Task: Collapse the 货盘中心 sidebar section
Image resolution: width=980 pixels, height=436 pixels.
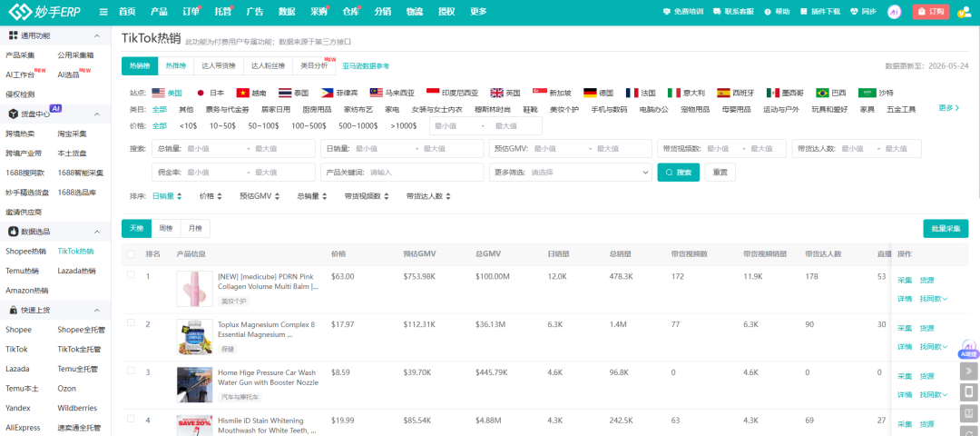Action: coord(97,114)
